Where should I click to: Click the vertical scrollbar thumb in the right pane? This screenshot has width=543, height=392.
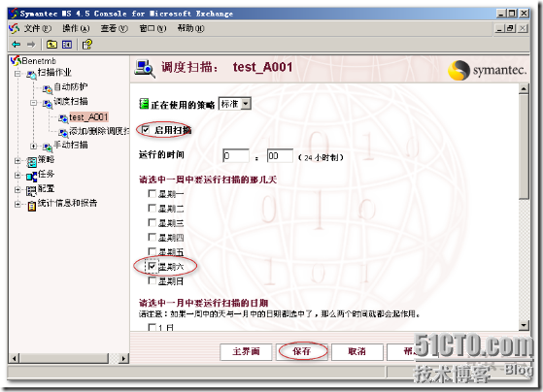(524, 147)
